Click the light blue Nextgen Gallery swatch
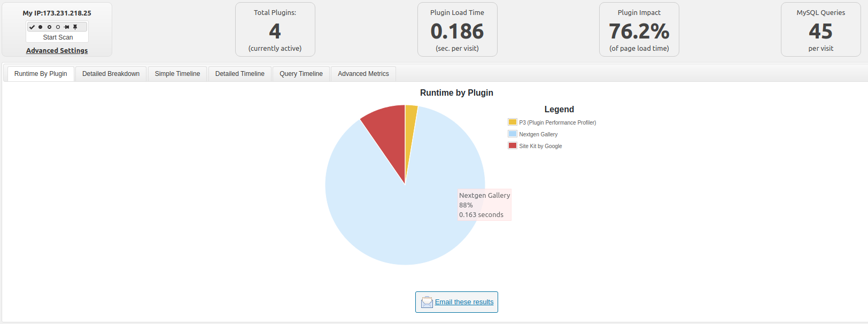868x324 pixels. tap(513, 134)
